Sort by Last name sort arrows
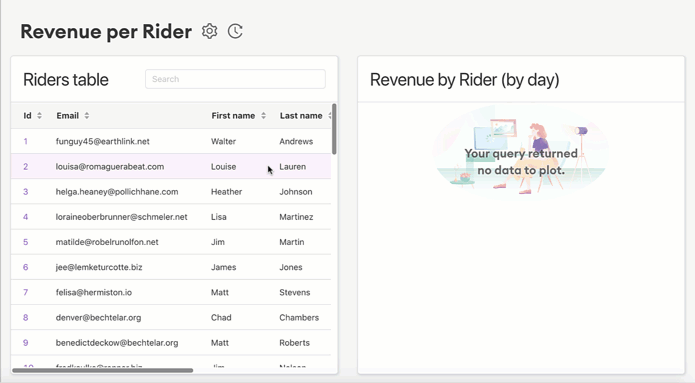 329,116
